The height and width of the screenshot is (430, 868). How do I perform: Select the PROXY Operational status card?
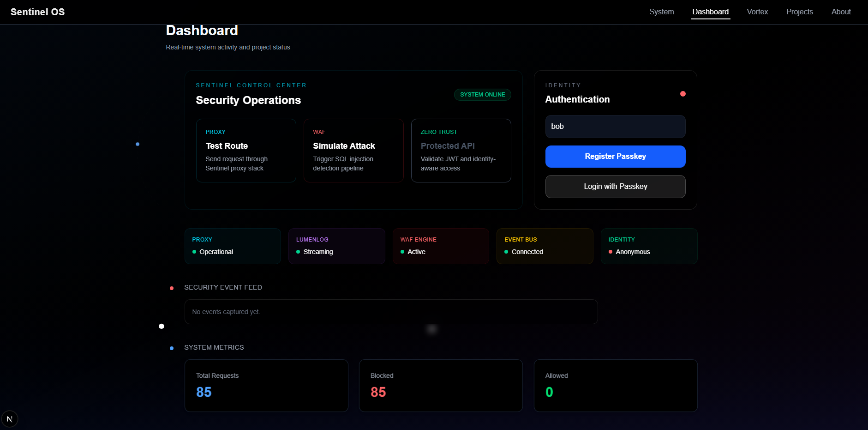pyautogui.click(x=233, y=246)
